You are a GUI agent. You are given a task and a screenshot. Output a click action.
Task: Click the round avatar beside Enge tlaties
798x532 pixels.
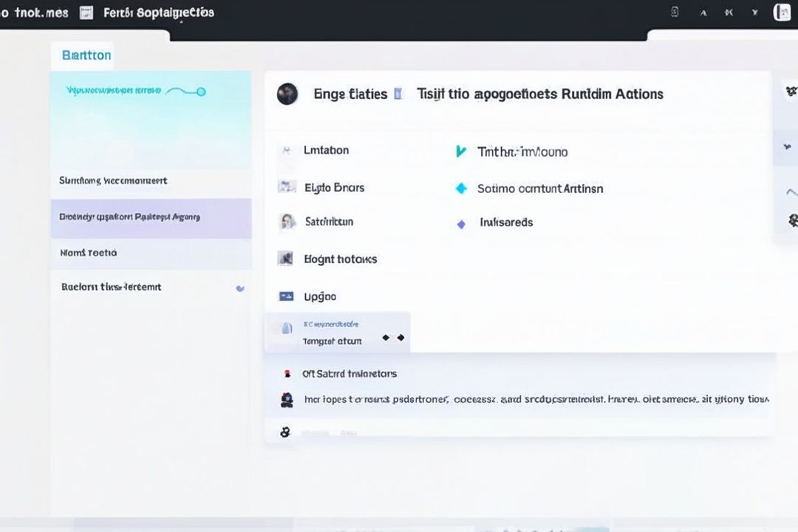click(x=287, y=94)
